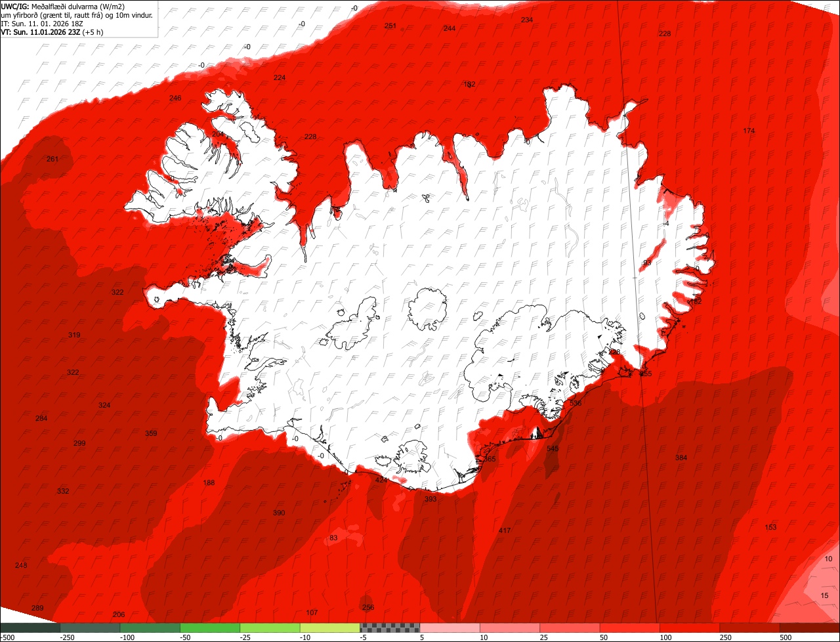
Task: Click the map value 332
Action: (x=63, y=491)
